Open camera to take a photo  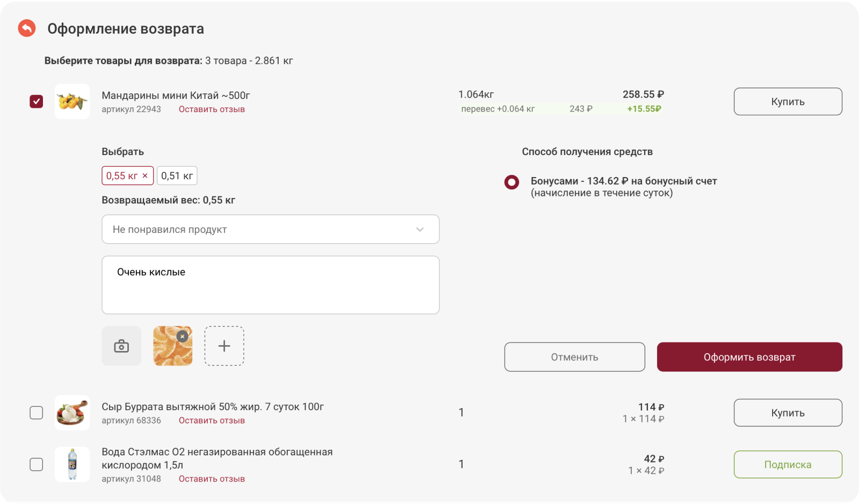(121, 346)
